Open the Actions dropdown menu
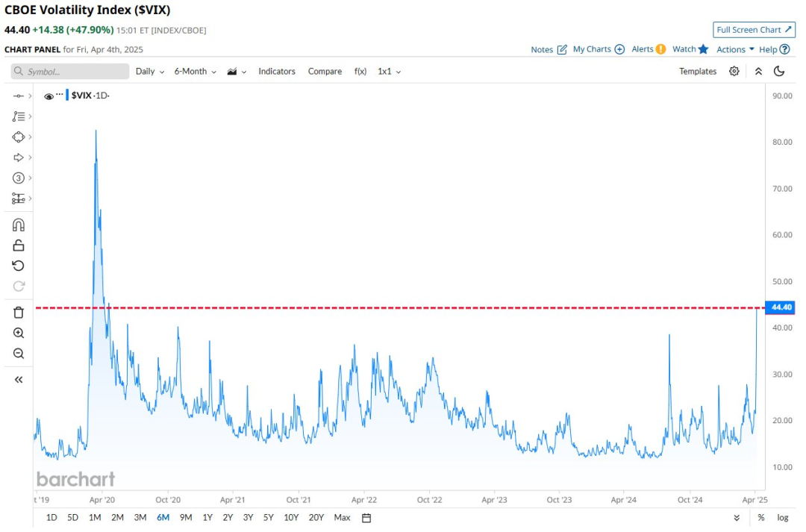 coord(735,49)
